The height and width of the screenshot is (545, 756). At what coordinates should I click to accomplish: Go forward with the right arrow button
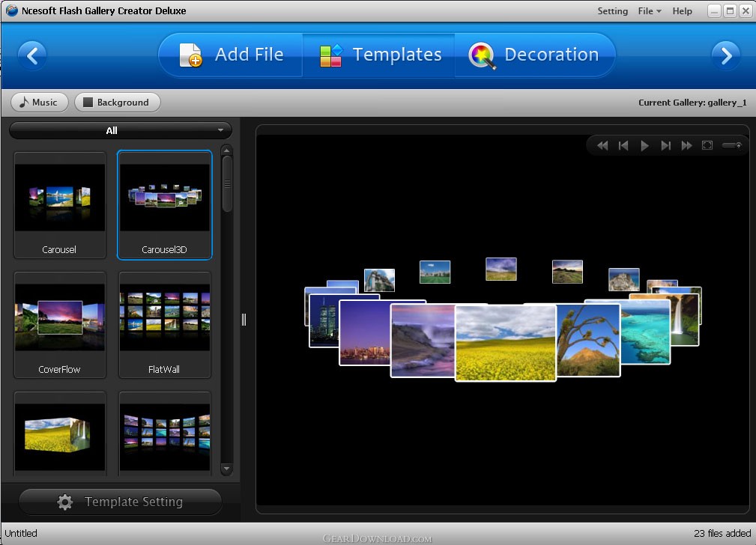point(725,56)
